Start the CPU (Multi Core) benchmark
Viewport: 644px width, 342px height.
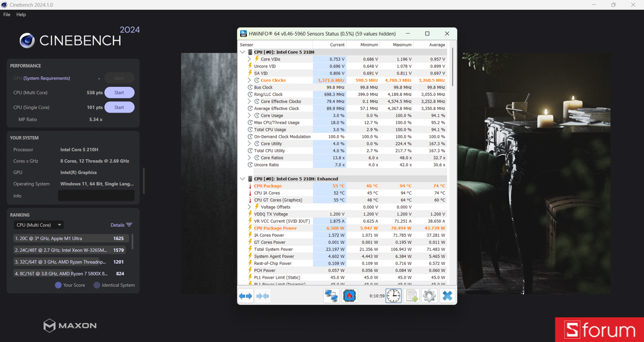(x=119, y=93)
